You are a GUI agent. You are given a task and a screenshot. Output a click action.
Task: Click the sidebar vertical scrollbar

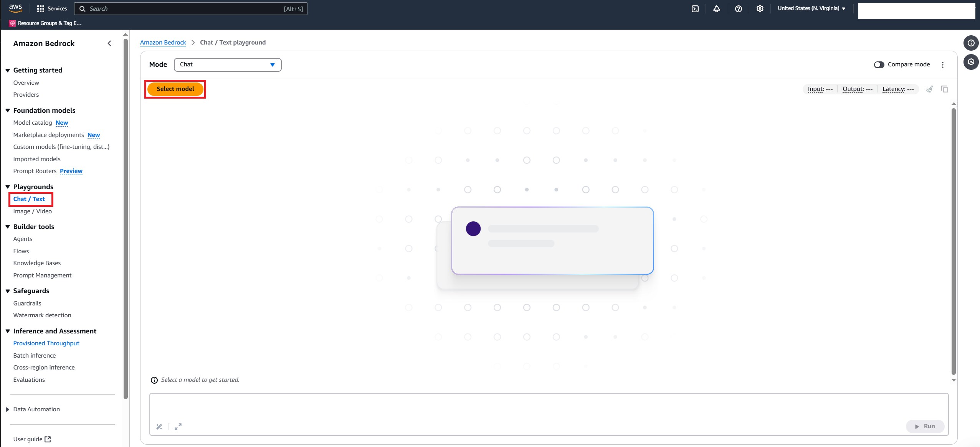(x=126, y=219)
